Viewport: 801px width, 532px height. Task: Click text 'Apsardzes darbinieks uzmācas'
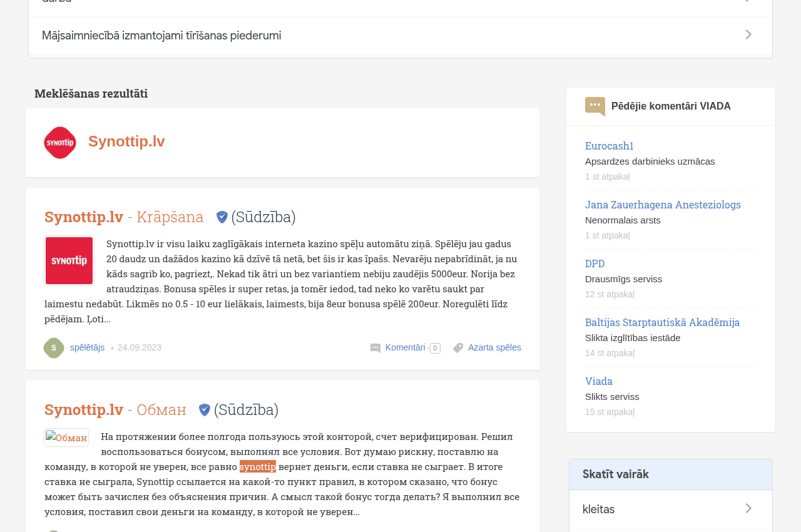[650, 161]
